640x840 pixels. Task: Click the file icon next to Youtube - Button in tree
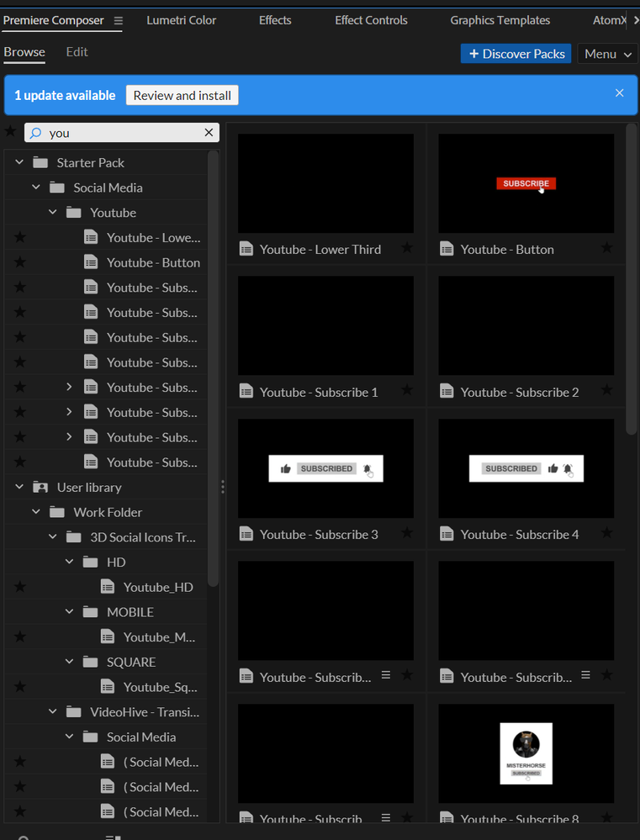pyautogui.click(x=91, y=262)
